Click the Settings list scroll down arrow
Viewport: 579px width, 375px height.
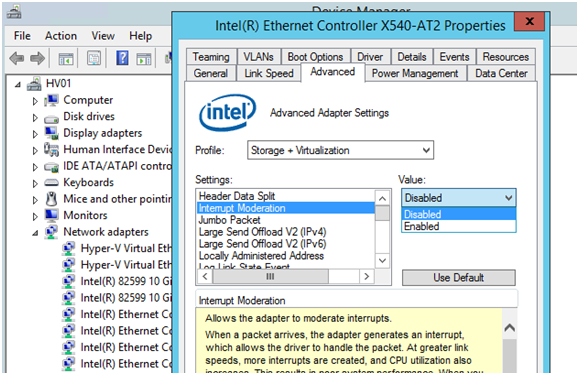383,261
